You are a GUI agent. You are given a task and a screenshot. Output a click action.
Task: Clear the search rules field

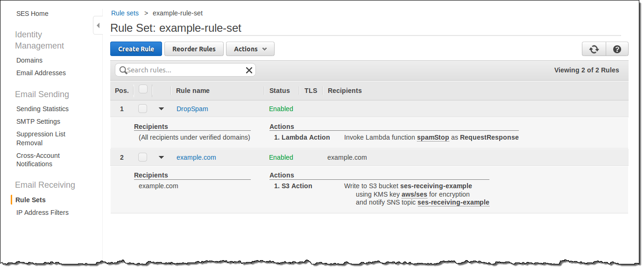(x=249, y=70)
